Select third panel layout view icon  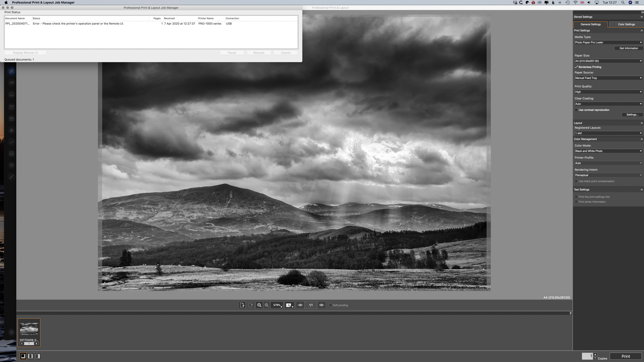tap(38, 356)
